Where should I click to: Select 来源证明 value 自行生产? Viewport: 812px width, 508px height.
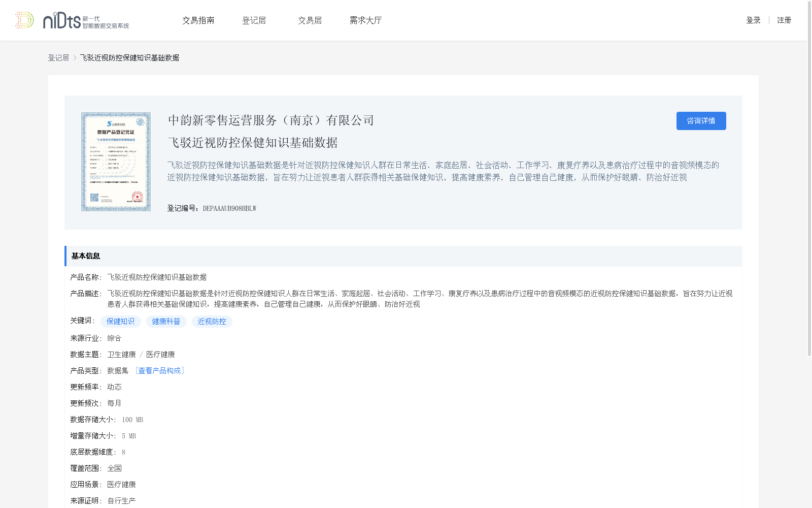(x=121, y=501)
